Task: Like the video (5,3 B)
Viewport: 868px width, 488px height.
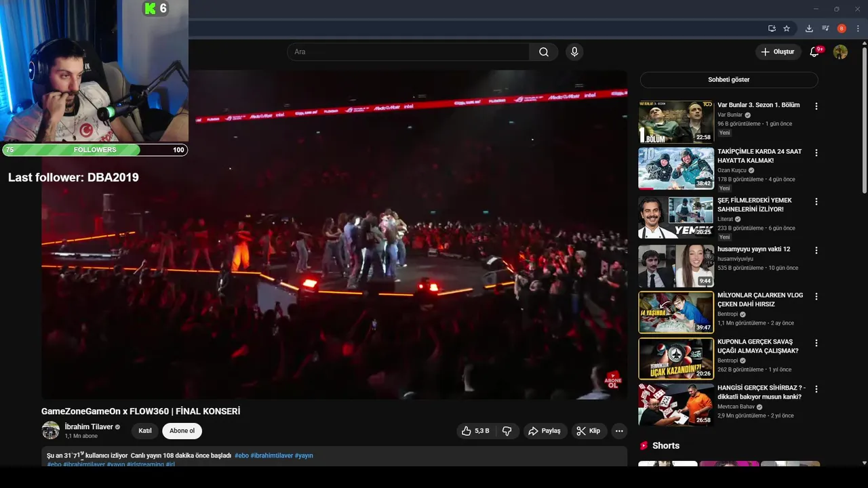Action: [x=475, y=431]
